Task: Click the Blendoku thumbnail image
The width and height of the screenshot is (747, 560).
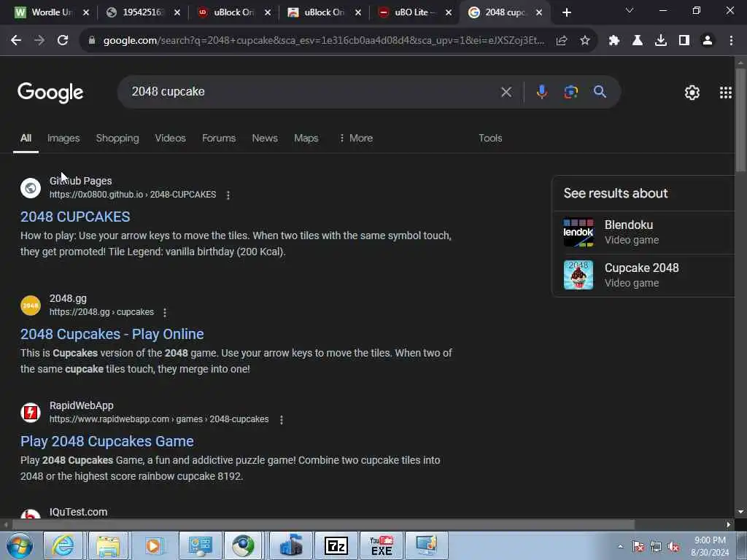Action: click(578, 232)
